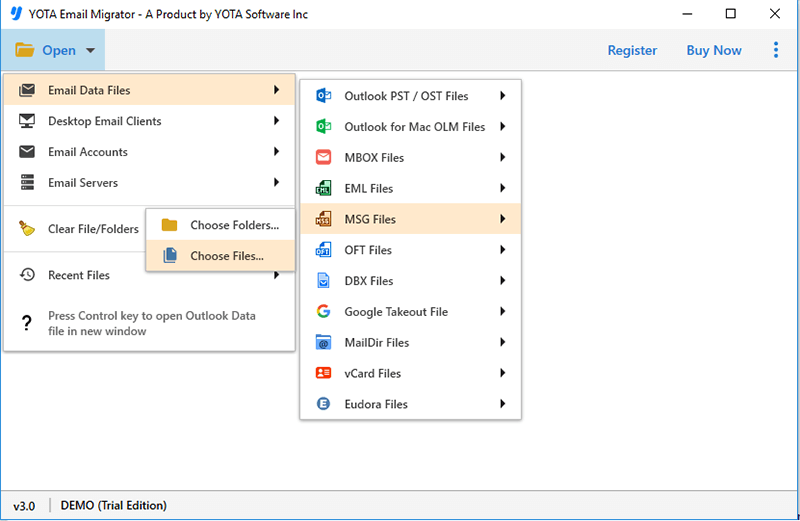Image resolution: width=800 pixels, height=521 pixels.
Task: Click the Register link
Action: click(632, 50)
